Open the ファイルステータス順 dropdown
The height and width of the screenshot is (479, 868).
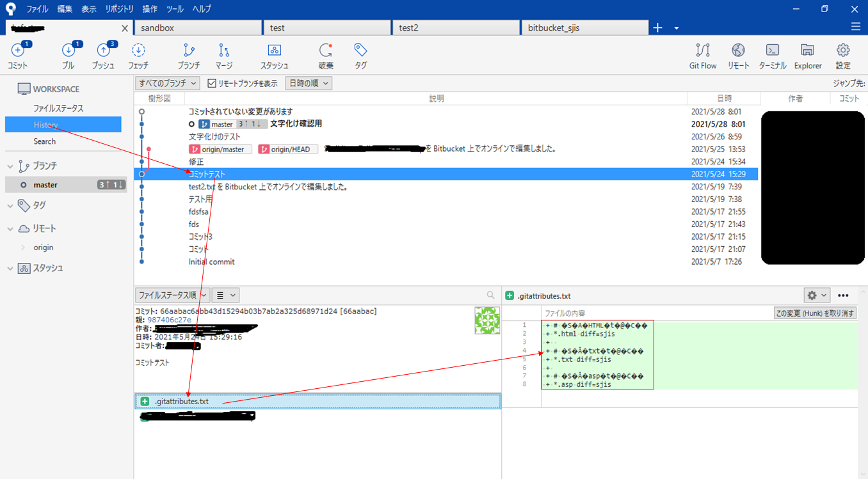pos(172,295)
